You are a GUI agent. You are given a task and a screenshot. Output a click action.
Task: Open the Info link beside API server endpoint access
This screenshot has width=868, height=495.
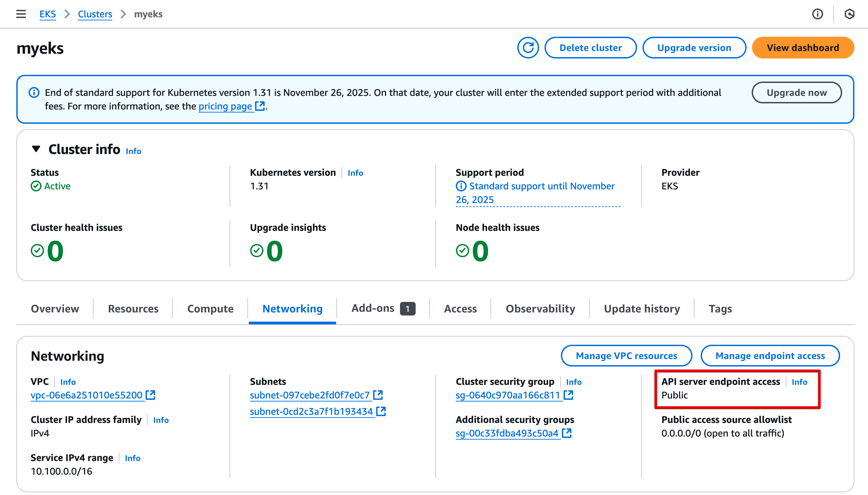(799, 382)
